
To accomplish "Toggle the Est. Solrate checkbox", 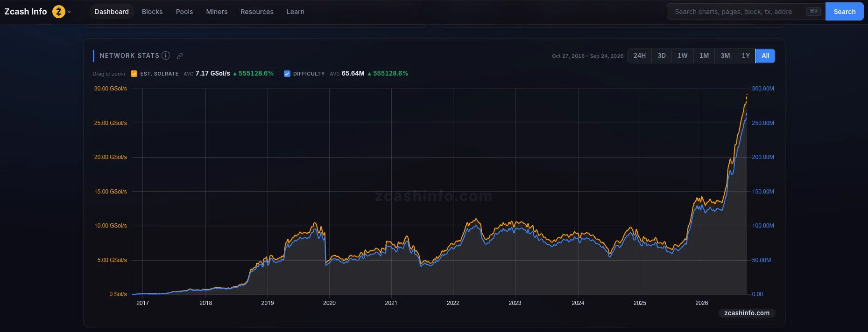I will [x=134, y=74].
